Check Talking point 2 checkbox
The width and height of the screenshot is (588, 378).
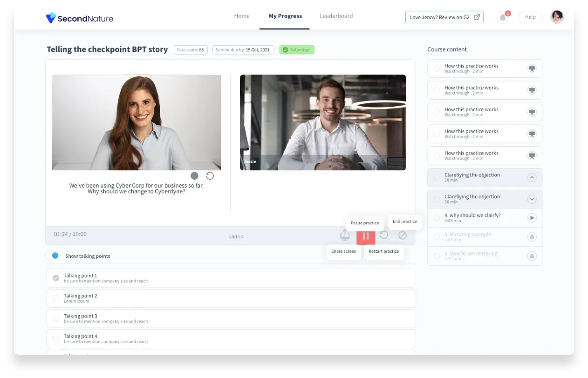[56, 298]
